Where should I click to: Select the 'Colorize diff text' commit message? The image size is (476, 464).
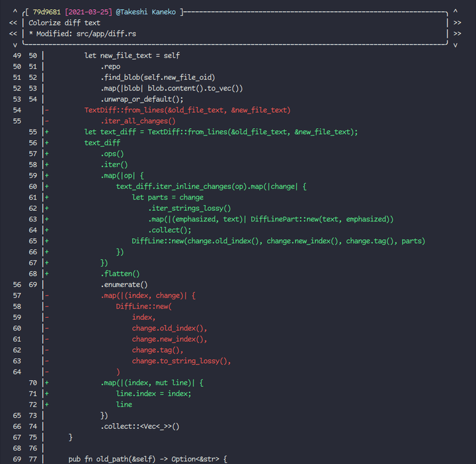click(x=64, y=22)
